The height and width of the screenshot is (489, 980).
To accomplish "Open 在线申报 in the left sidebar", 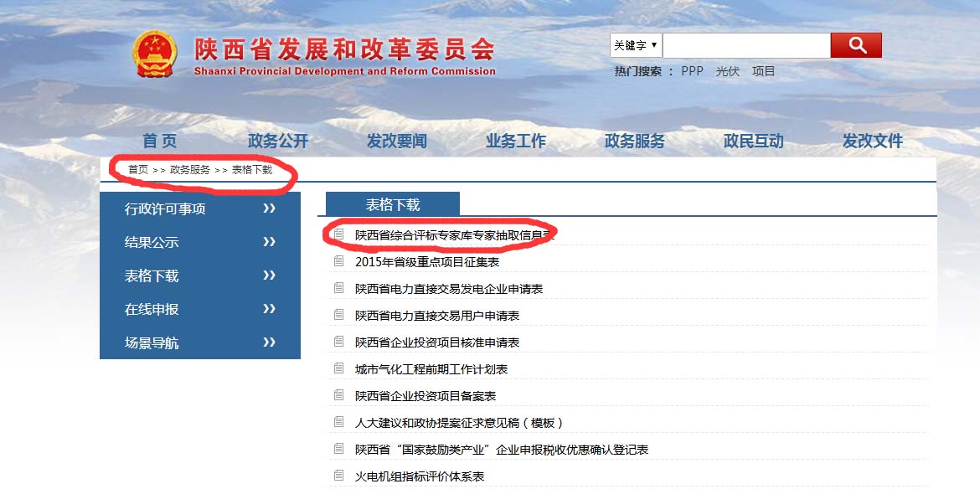I will (x=152, y=309).
